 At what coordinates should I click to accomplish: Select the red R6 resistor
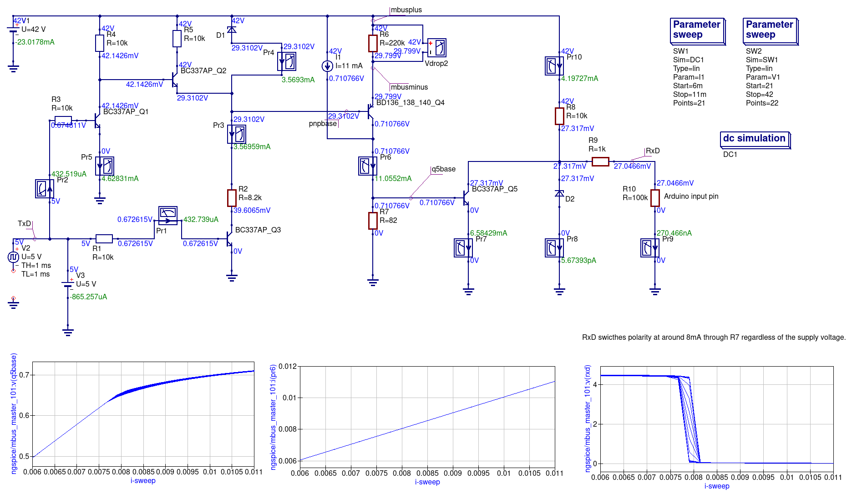(x=373, y=43)
